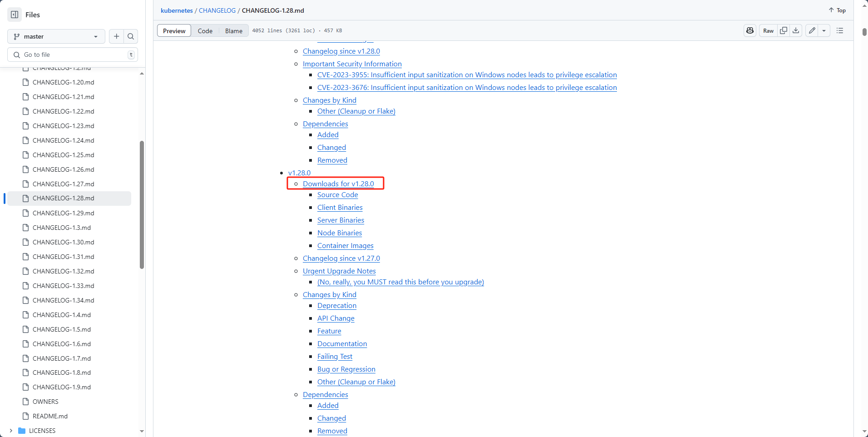The width and height of the screenshot is (868, 437).
Task: Open the document outline icon
Action: pos(840,30)
